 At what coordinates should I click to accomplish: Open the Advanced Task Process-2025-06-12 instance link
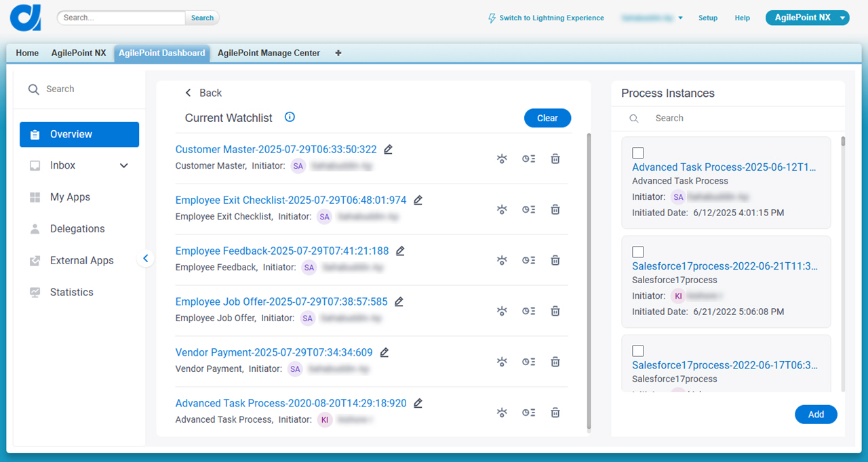click(724, 167)
